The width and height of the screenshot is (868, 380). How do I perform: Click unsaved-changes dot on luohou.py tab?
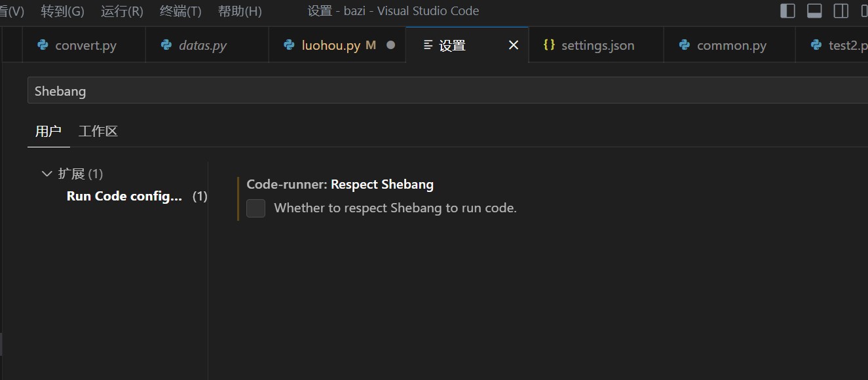point(391,45)
